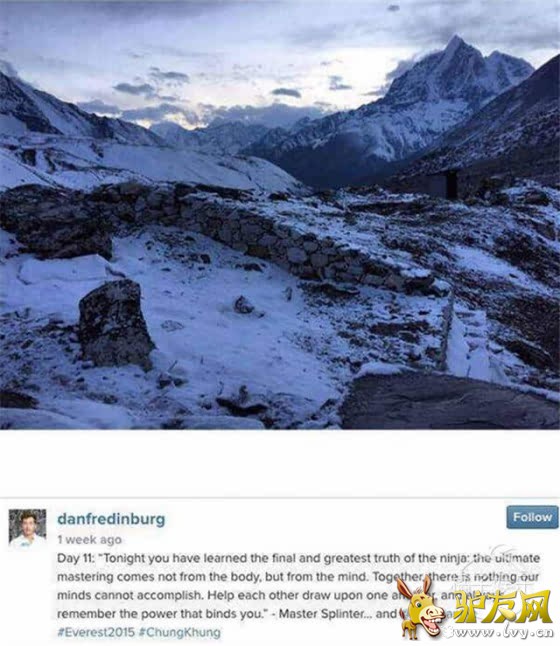Viewport: 560px width, 646px height.
Task: Click the "Master Splinter" attribution text
Action: 321,613
